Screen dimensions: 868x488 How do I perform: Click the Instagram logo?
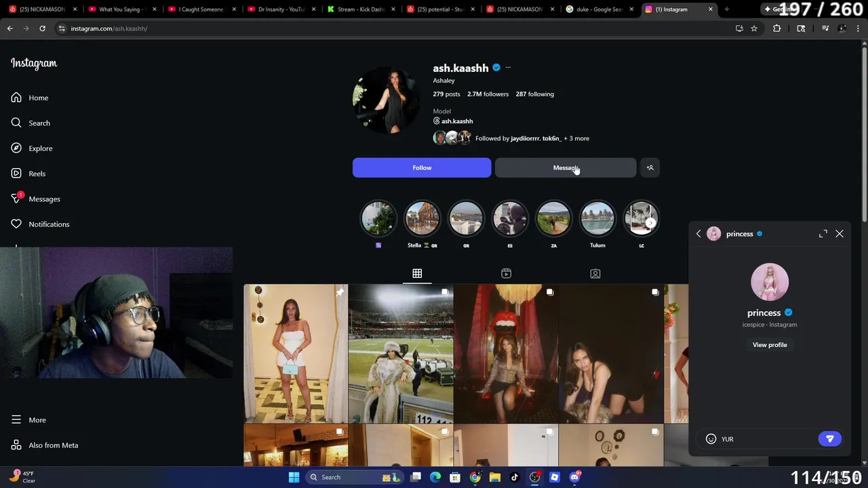click(x=34, y=63)
